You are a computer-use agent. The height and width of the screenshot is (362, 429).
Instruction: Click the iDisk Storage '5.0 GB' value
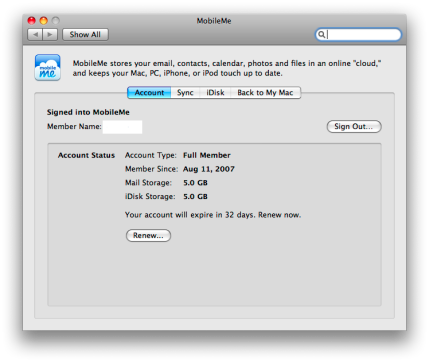click(195, 197)
